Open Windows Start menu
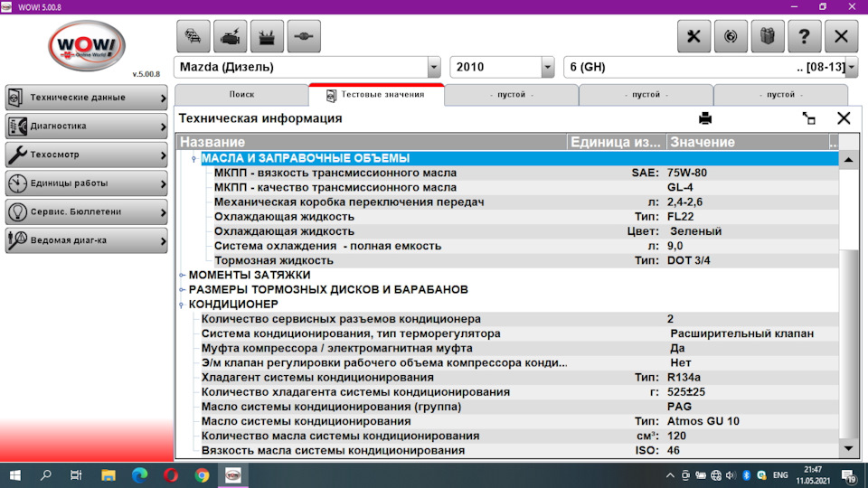The width and height of the screenshot is (868, 488). click(x=15, y=475)
